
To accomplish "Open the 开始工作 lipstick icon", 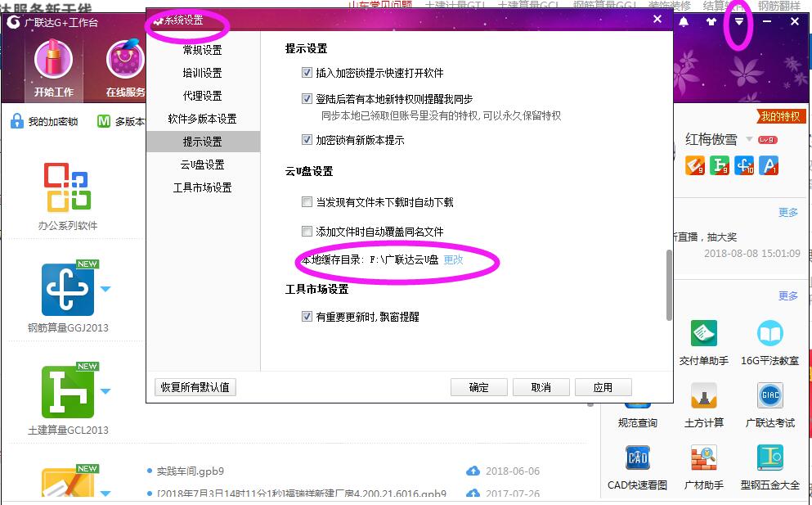I will pos(53,61).
